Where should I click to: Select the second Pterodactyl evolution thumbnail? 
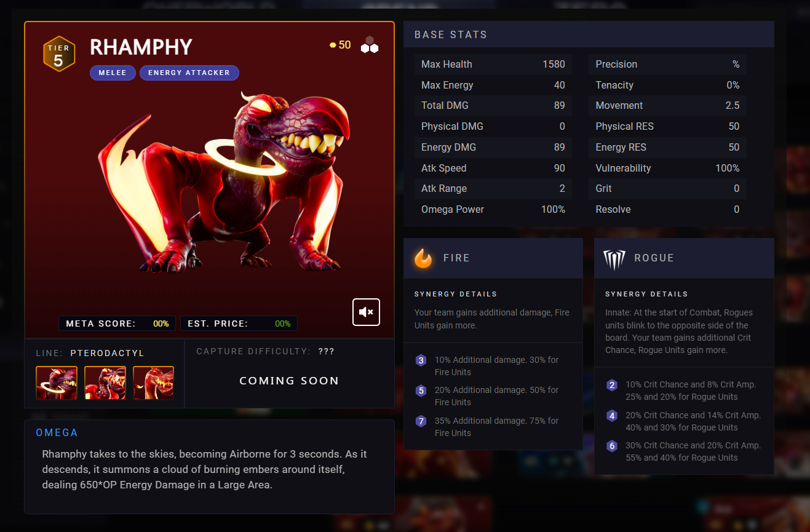click(x=105, y=383)
